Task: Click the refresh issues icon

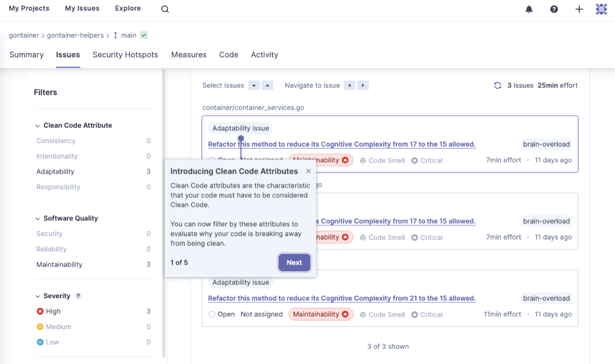Action: point(497,85)
